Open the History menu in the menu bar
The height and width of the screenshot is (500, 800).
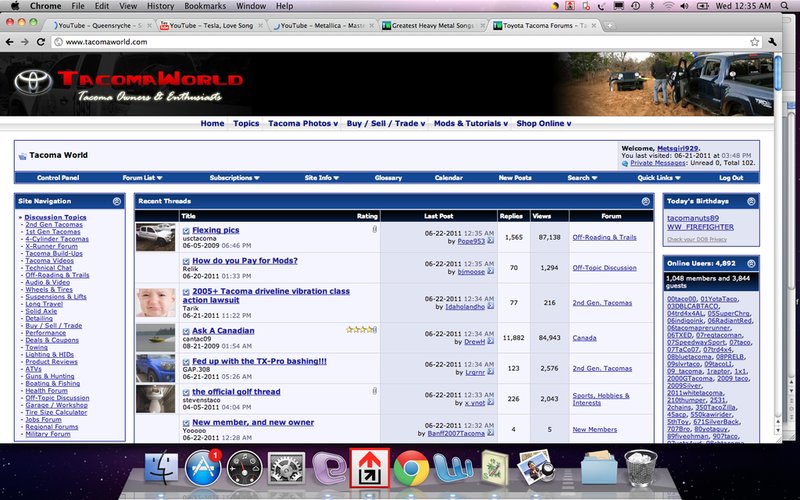pyautogui.click(x=160, y=6)
